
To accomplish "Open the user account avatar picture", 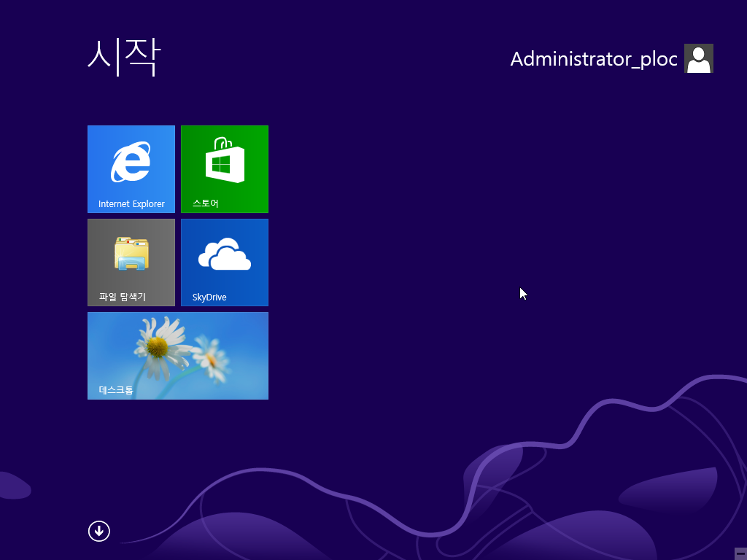I will point(698,58).
